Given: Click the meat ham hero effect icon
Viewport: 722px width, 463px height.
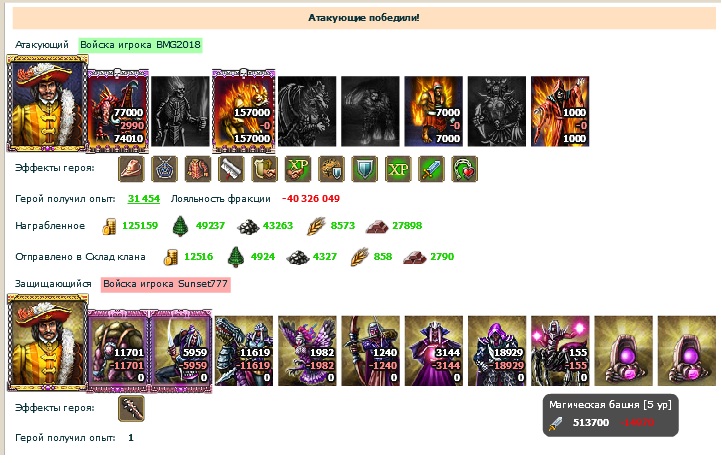Looking at the screenshot, I should pyautogui.click(x=131, y=169).
